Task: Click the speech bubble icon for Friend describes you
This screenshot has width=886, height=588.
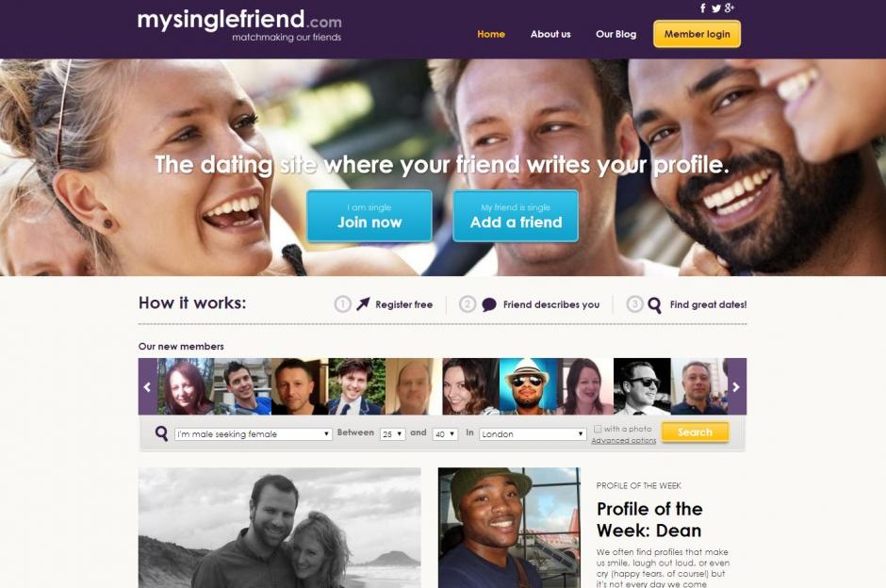Action: (489, 305)
